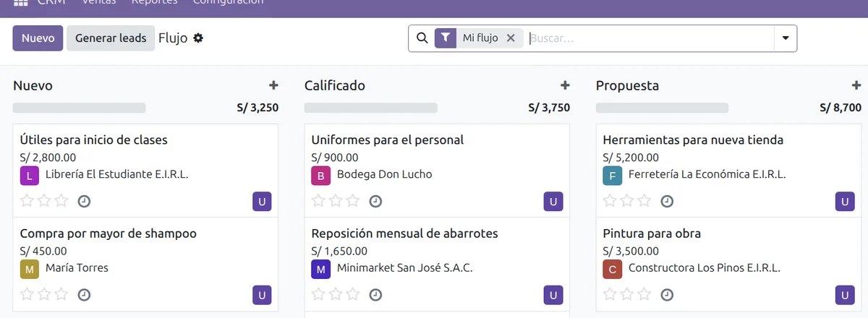Click Librería El Estudiante L avatar
Image resolution: width=868 pixels, height=318 pixels.
[30, 176]
